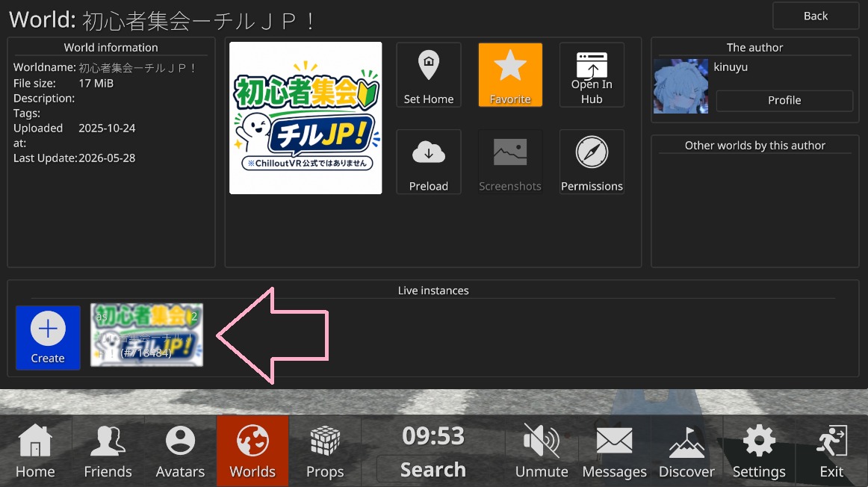Click Other worlds by this author heading
The width and height of the screenshot is (868, 487).
(x=755, y=146)
